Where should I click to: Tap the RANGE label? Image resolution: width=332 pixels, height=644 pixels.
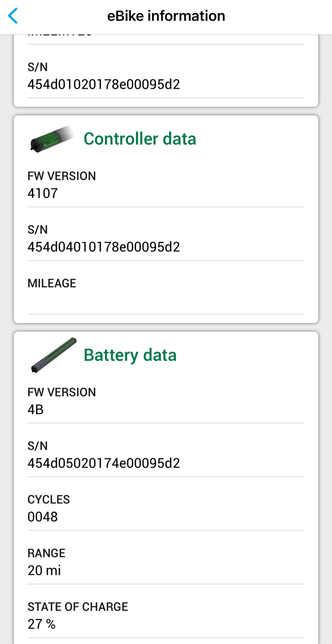[x=46, y=553]
